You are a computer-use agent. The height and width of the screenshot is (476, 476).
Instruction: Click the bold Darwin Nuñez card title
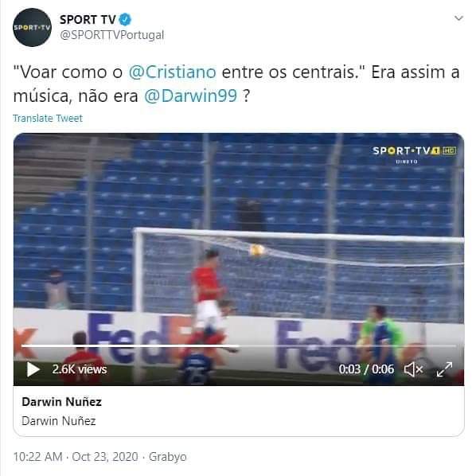click(x=61, y=402)
